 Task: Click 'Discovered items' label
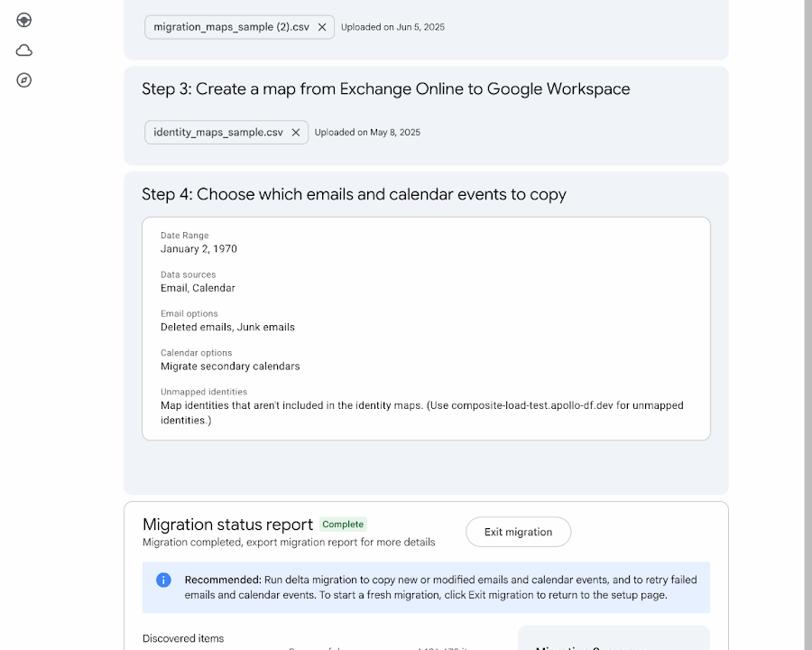183,638
